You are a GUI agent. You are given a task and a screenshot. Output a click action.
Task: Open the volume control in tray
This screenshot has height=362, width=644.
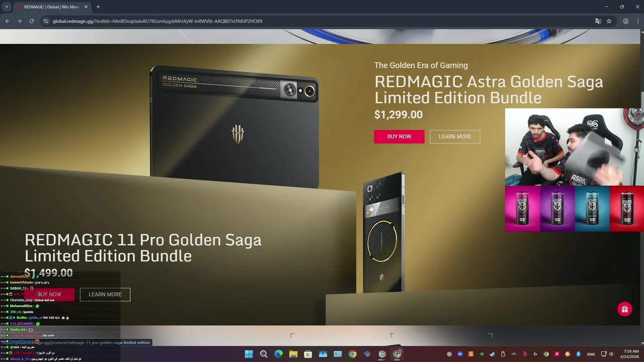pos(611,354)
